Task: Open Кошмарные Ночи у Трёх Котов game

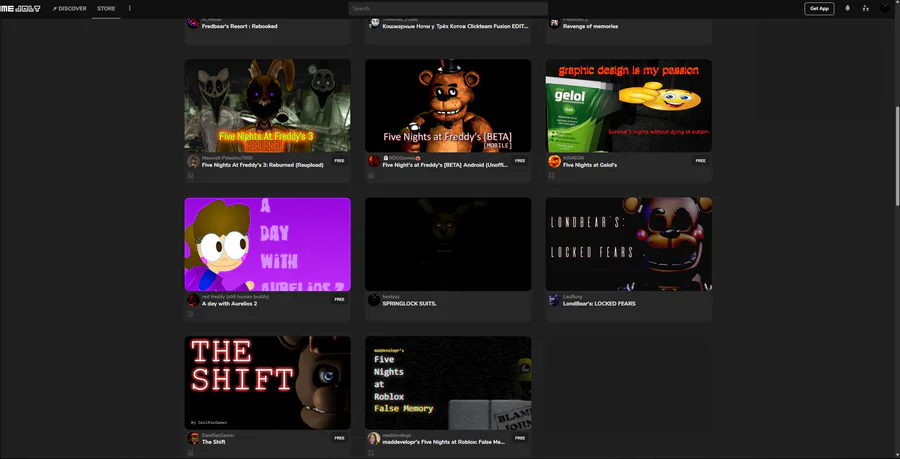Action: pyautogui.click(x=455, y=26)
